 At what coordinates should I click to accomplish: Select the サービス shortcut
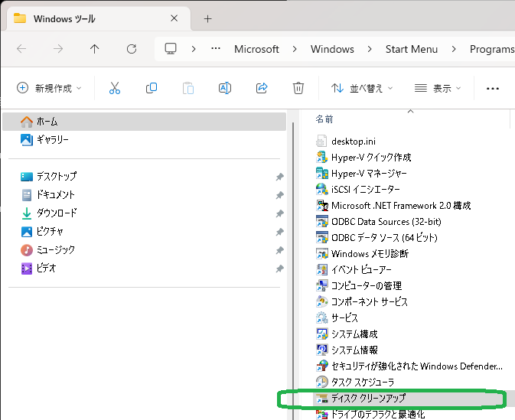337,318
